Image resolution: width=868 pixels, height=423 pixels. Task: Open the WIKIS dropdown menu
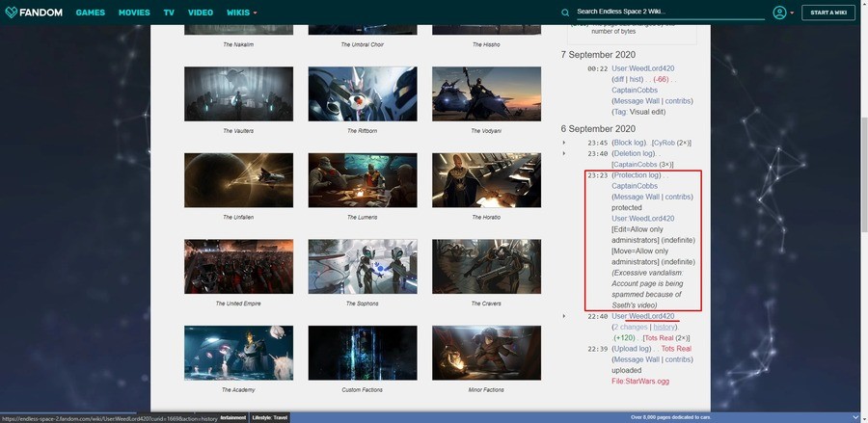pos(242,13)
